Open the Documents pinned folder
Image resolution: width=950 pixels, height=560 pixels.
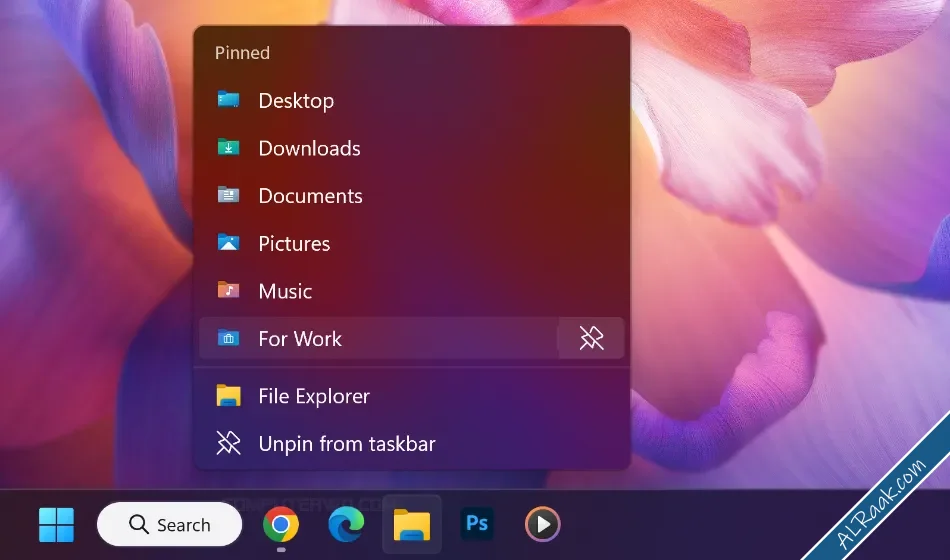click(412, 196)
